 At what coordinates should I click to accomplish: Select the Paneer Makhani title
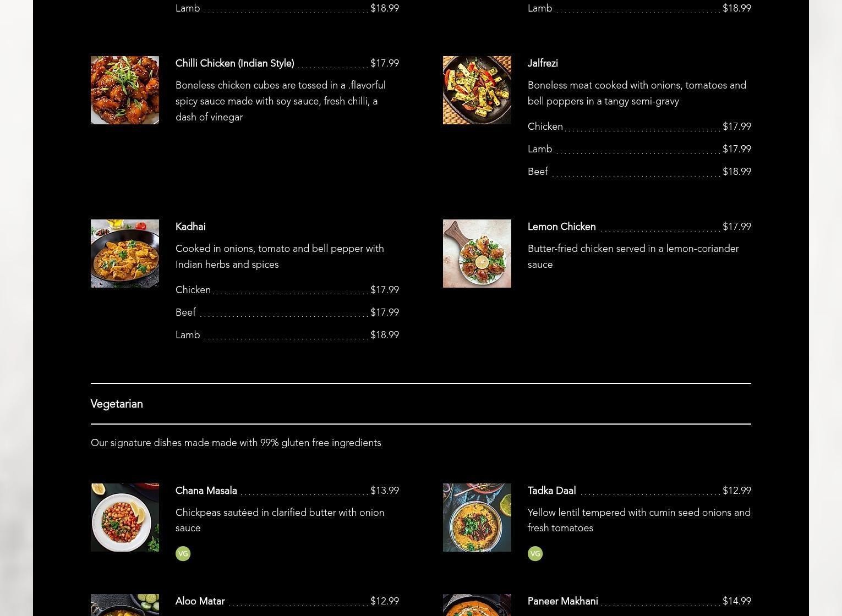coord(563,601)
